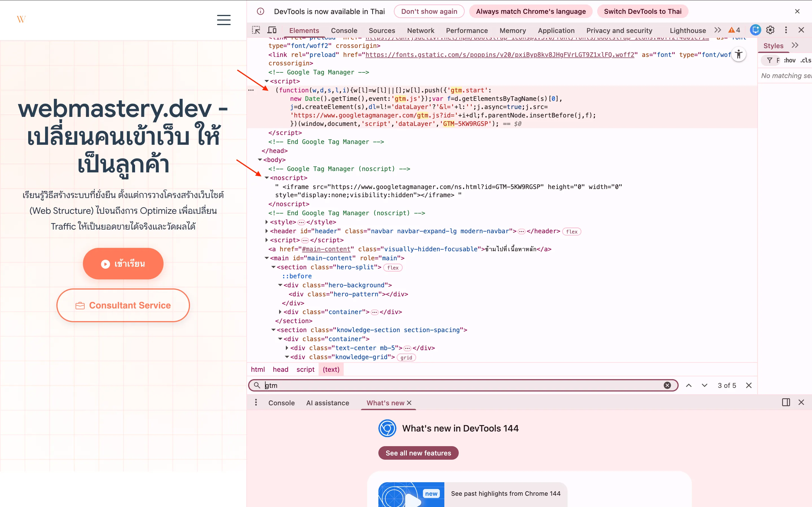The height and width of the screenshot is (507, 812).
Task: Open the drawer three-dot menu
Action: (x=256, y=402)
